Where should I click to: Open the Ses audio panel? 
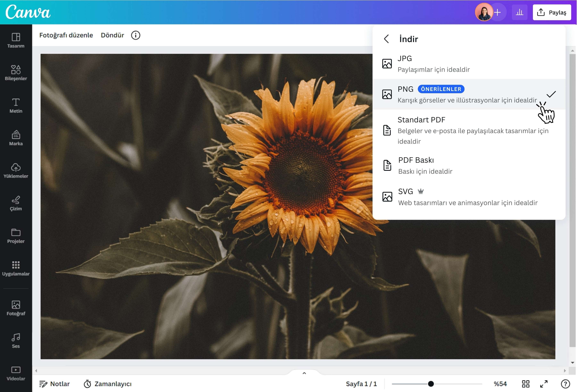click(16, 341)
